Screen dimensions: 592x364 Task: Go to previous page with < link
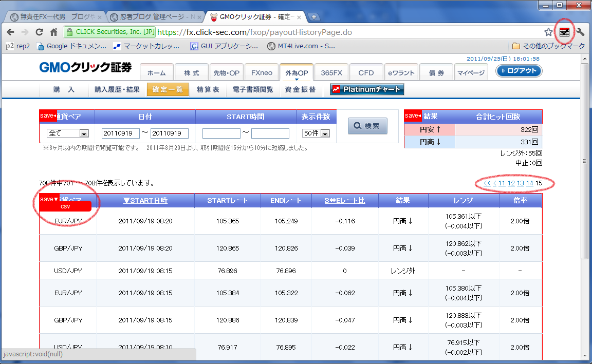[494, 183]
